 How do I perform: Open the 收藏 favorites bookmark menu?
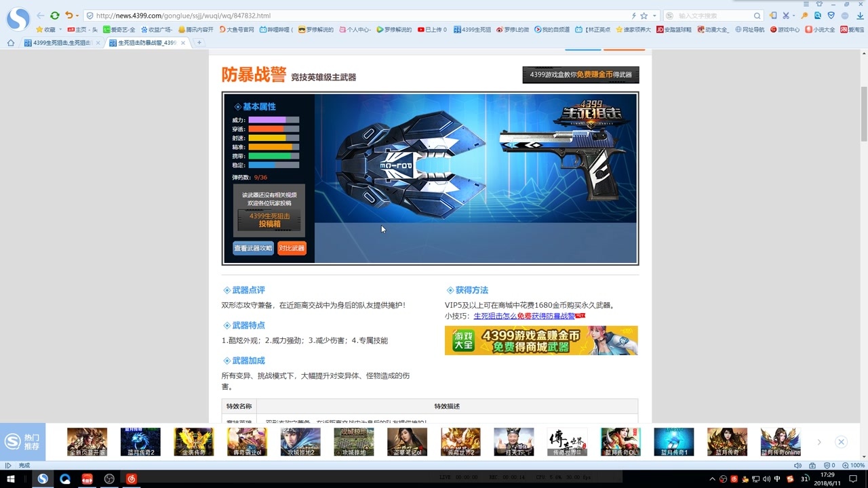point(45,30)
